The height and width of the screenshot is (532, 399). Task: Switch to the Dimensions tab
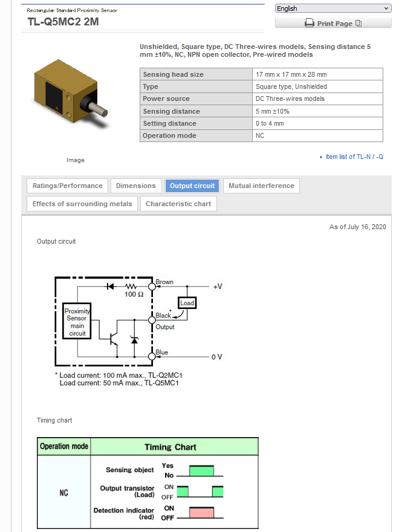tap(135, 186)
